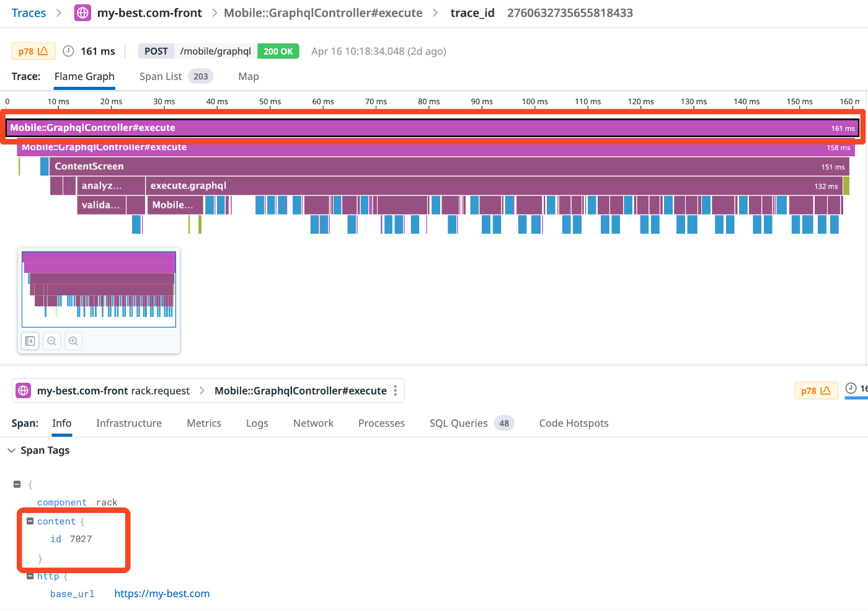Collapse the root JSON object brace
The width and height of the screenshot is (868, 611).
coord(17,484)
